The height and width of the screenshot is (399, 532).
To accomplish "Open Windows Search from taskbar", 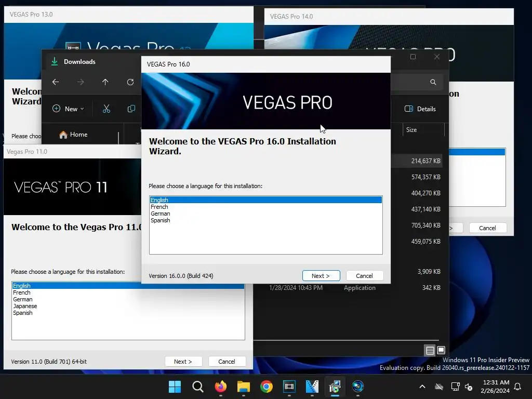I will [x=198, y=387].
